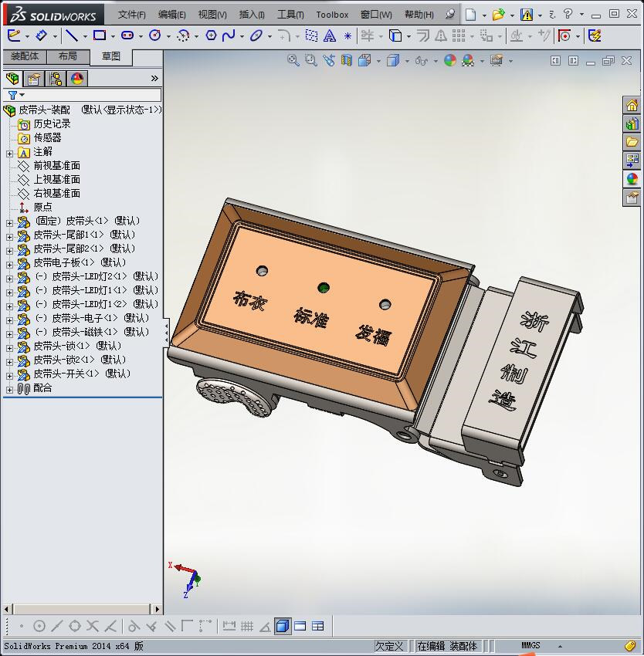Open the Design Library icon in task pane
644x656 pixels.
[x=632, y=123]
